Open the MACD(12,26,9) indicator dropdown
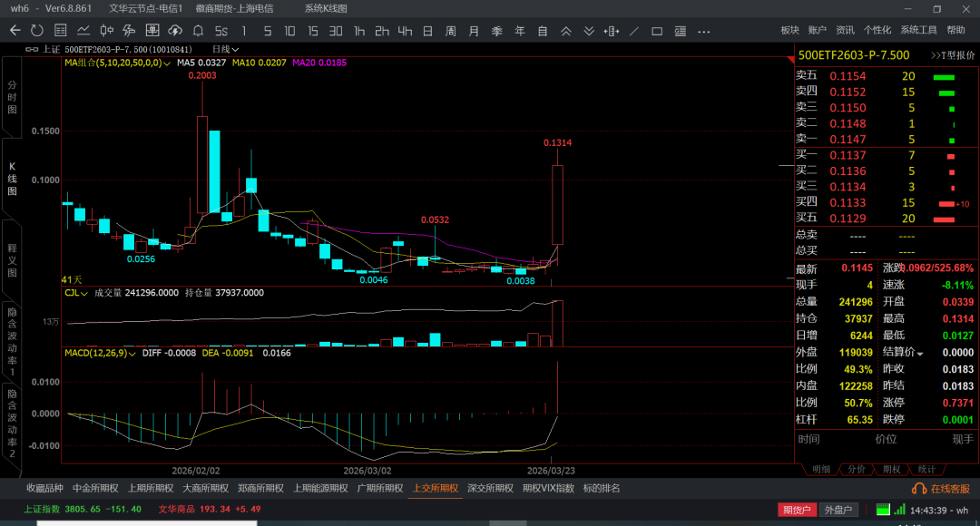980x526 pixels. 133,353
